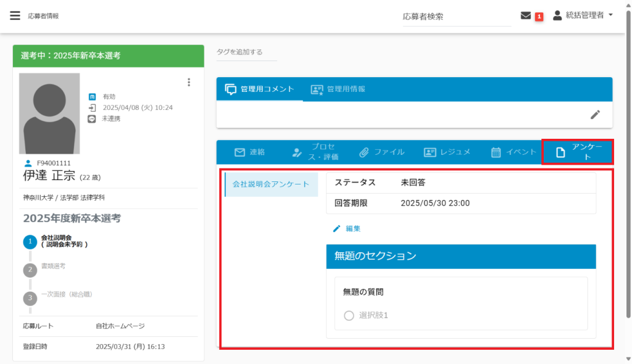Viewport: 632px width, 364px height.
Task: Click the LINE 未連携 status icon
Action: click(92, 118)
